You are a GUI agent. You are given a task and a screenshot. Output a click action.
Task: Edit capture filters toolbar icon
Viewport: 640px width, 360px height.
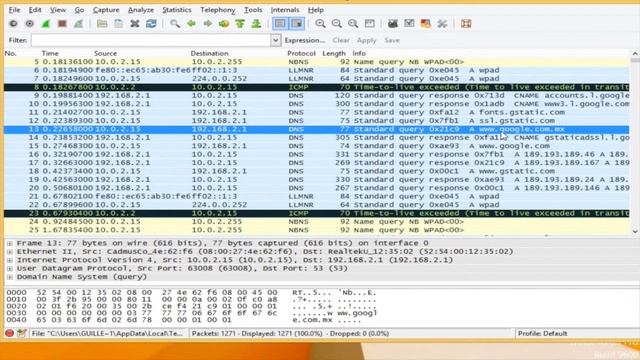pos(393,24)
